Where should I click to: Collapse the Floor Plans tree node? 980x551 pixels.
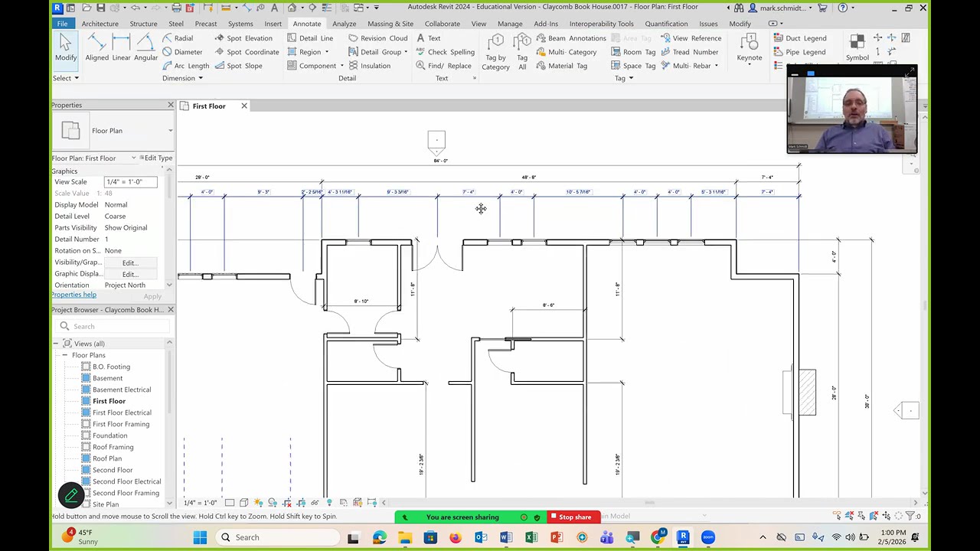pyautogui.click(x=65, y=355)
